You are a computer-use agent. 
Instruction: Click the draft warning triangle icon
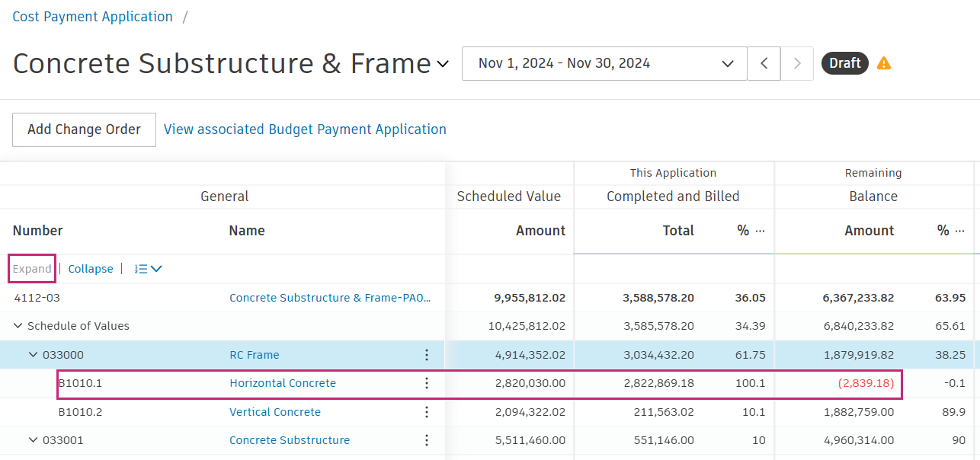tap(884, 63)
